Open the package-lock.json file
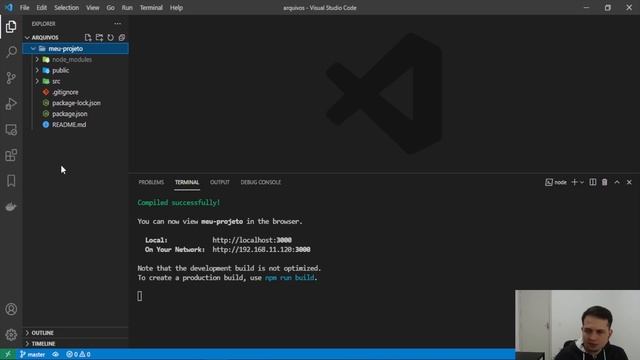640x360 pixels. point(76,103)
